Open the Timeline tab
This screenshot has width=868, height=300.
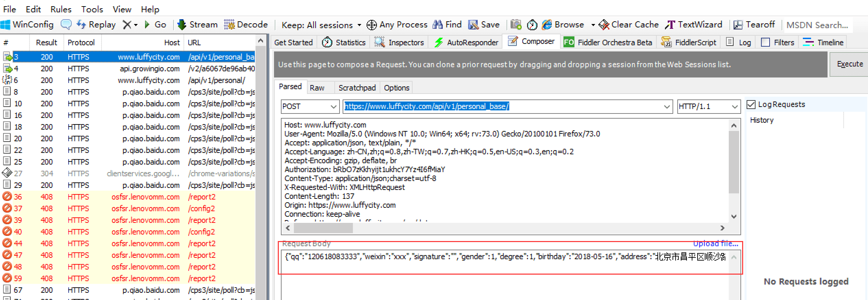[x=823, y=43]
